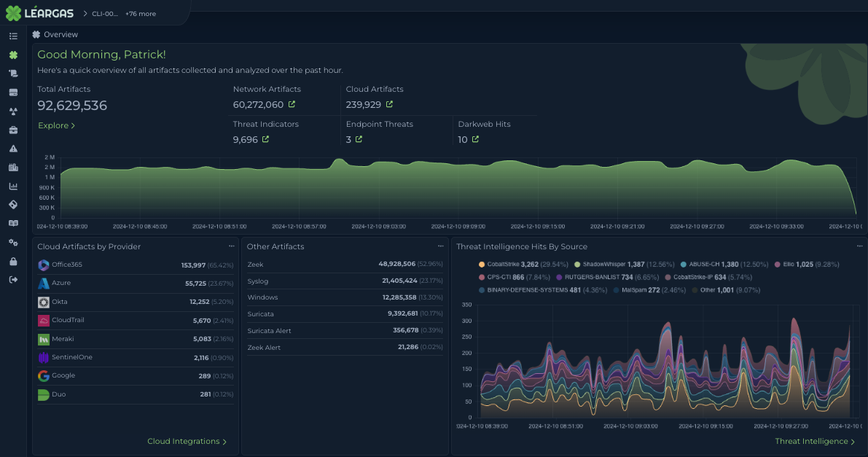This screenshot has width=868, height=457.
Task: Click the Zeek artifacts row
Action: point(345,265)
